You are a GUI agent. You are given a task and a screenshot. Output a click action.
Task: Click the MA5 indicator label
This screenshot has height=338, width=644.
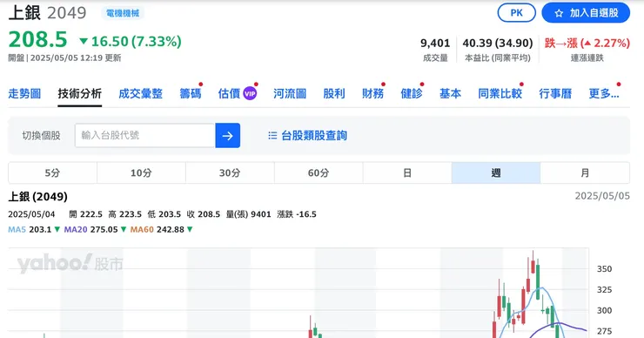coord(17,229)
